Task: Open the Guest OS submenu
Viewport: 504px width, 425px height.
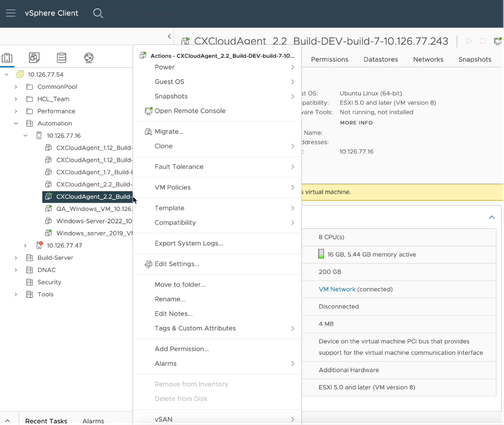Action: [x=217, y=82]
